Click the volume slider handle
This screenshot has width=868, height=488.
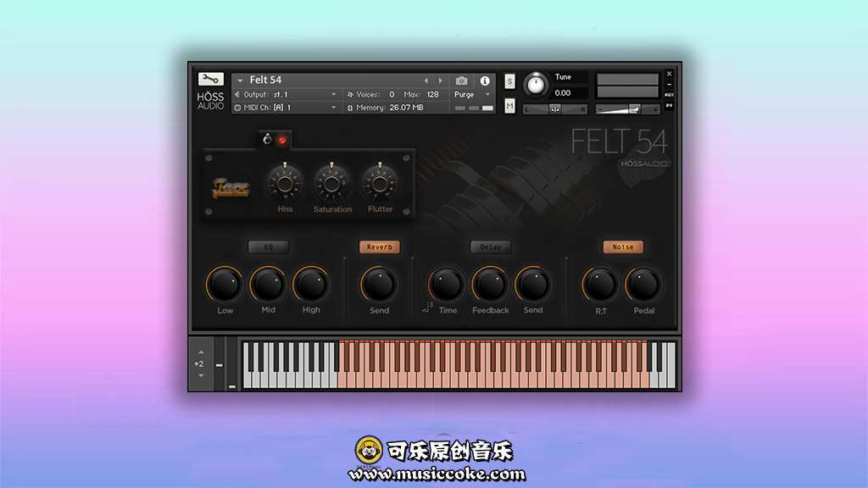click(x=634, y=109)
